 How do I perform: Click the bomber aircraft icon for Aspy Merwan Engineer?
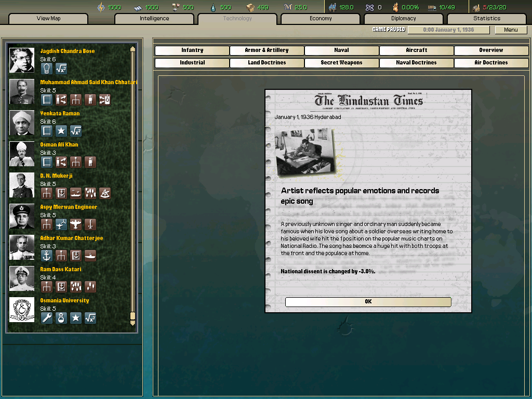click(76, 224)
